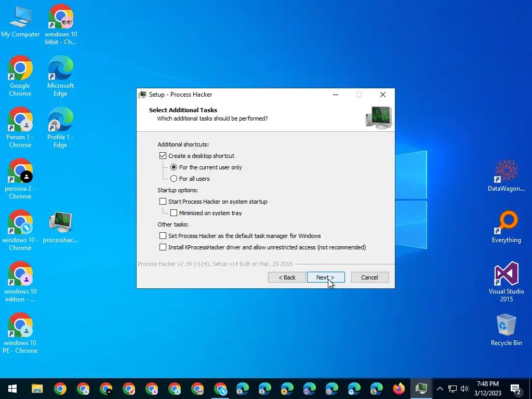Cancel the Process Hacker setup
Screen dimensions: 532x399
coord(370,277)
